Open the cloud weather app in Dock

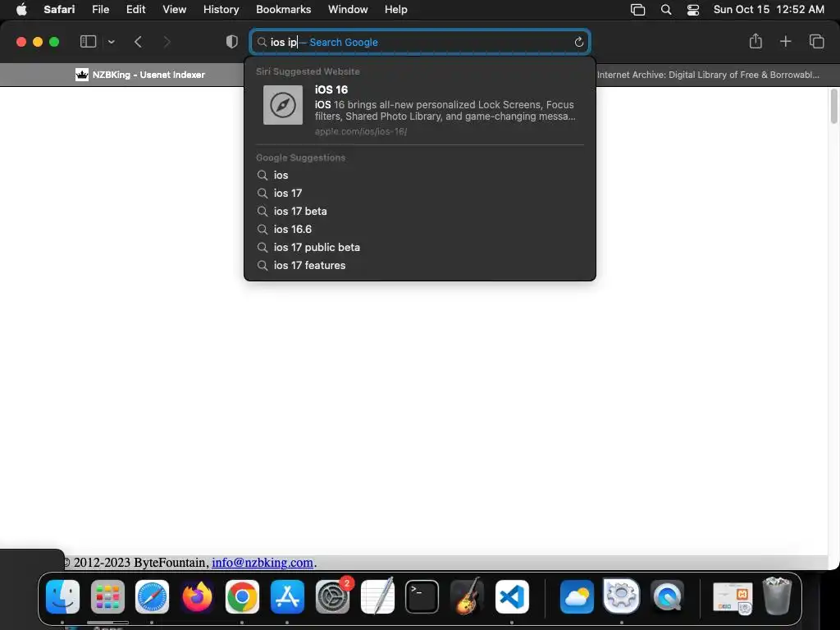pyautogui.click(x=577, y=596)
